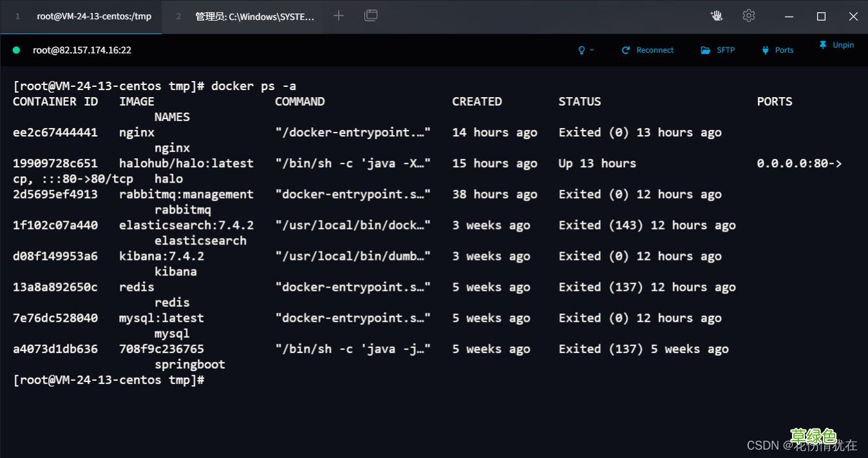
Task: Click the green connection status dot
Action: click(x=17, y=50)
